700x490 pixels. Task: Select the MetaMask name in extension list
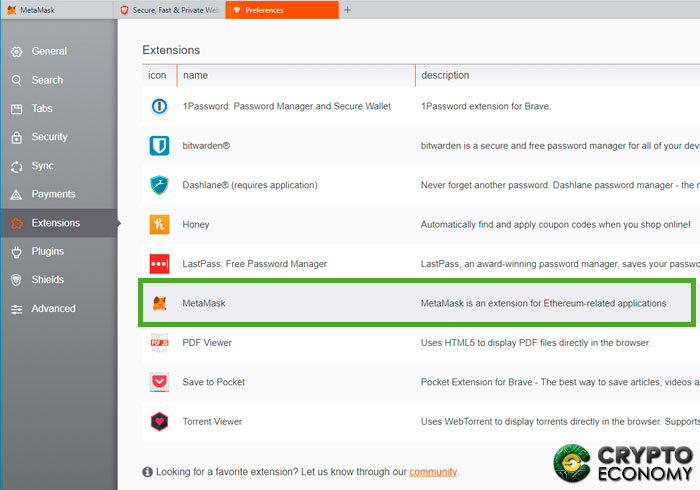click(204, 303)
